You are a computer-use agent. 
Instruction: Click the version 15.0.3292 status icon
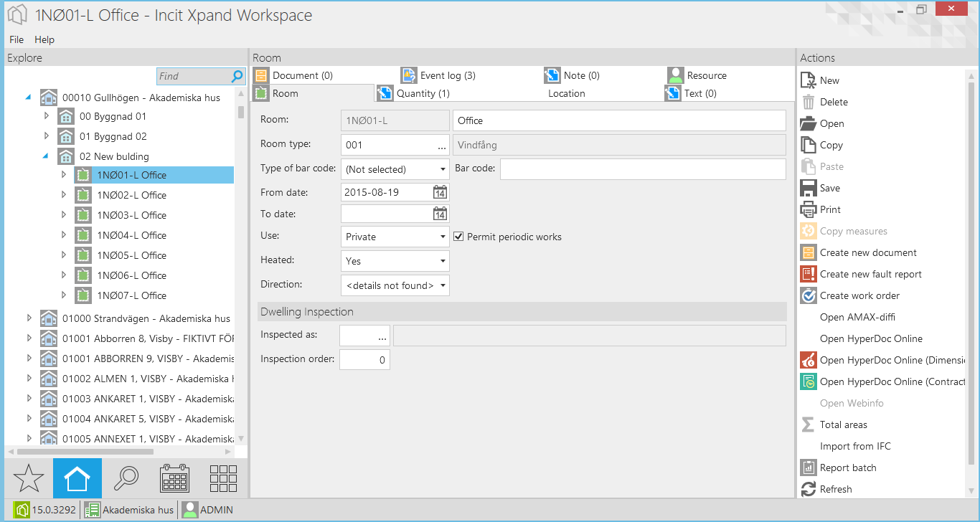point(22,510)
